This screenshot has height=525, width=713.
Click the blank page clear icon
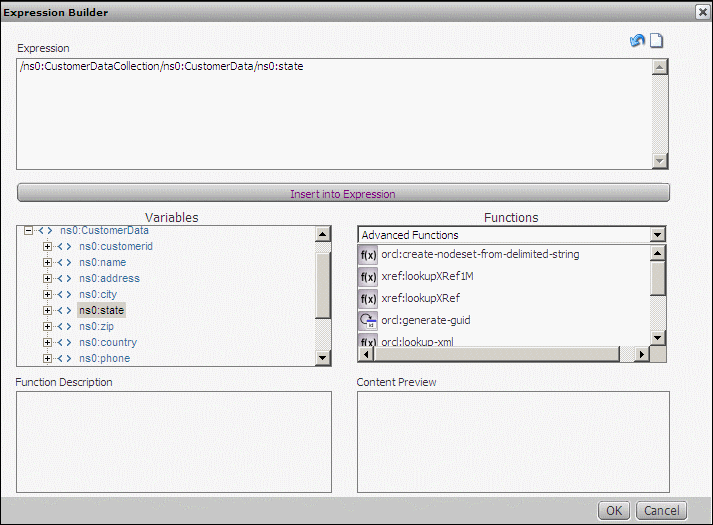[x=656, y=41]
